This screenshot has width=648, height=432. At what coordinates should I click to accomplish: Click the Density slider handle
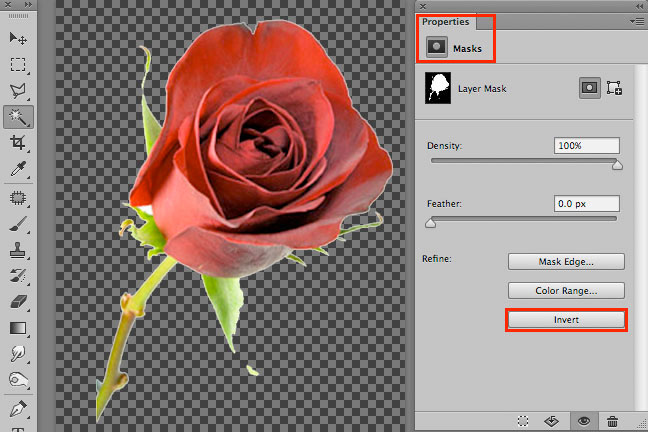[x=616, y=165]
